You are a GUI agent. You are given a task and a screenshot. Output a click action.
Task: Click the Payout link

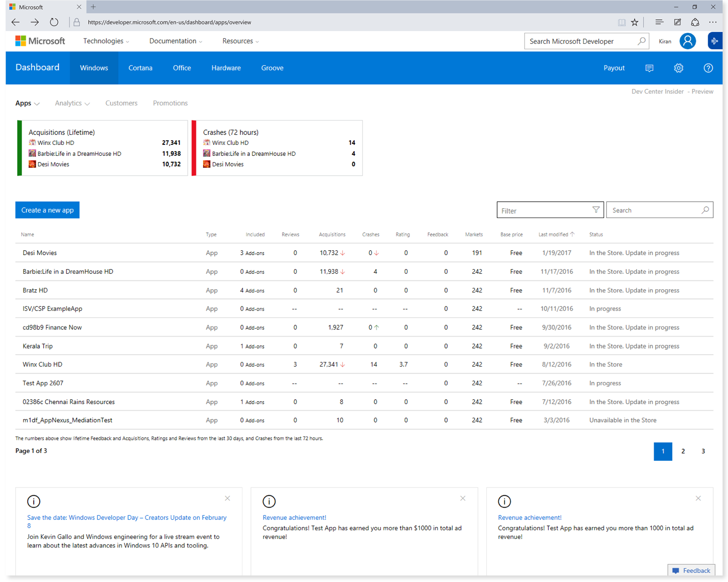tap(614, 68)
